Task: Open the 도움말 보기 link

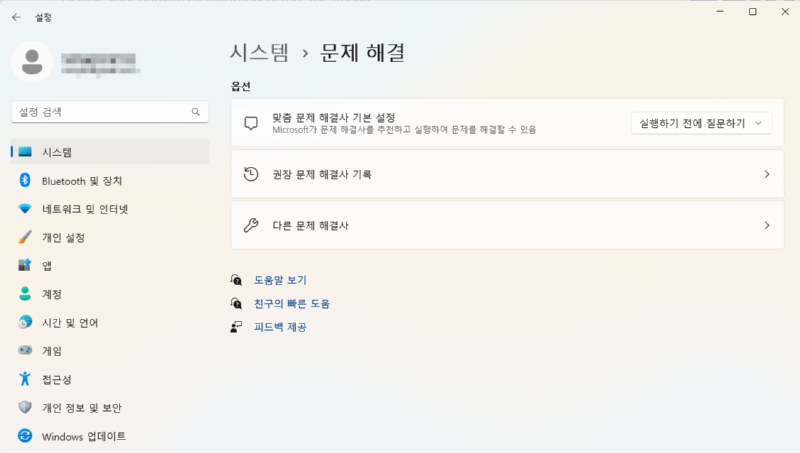Action: (279, 280)
